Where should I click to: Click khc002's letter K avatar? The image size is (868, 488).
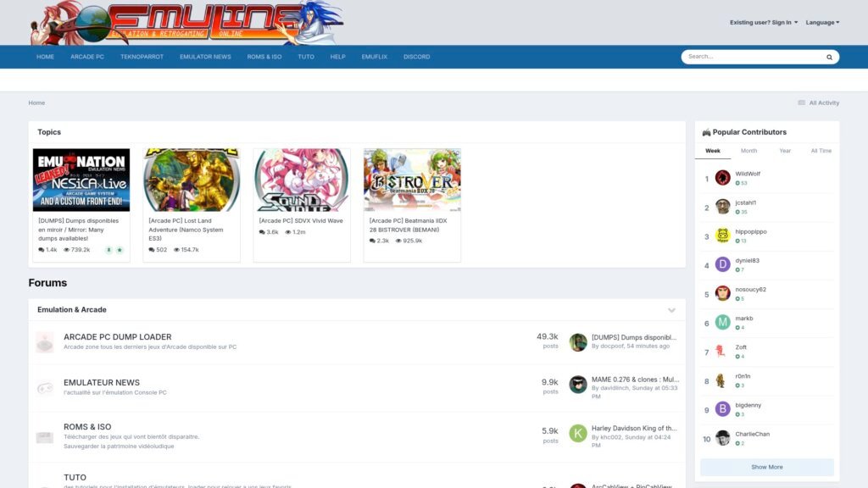(578, 433)
